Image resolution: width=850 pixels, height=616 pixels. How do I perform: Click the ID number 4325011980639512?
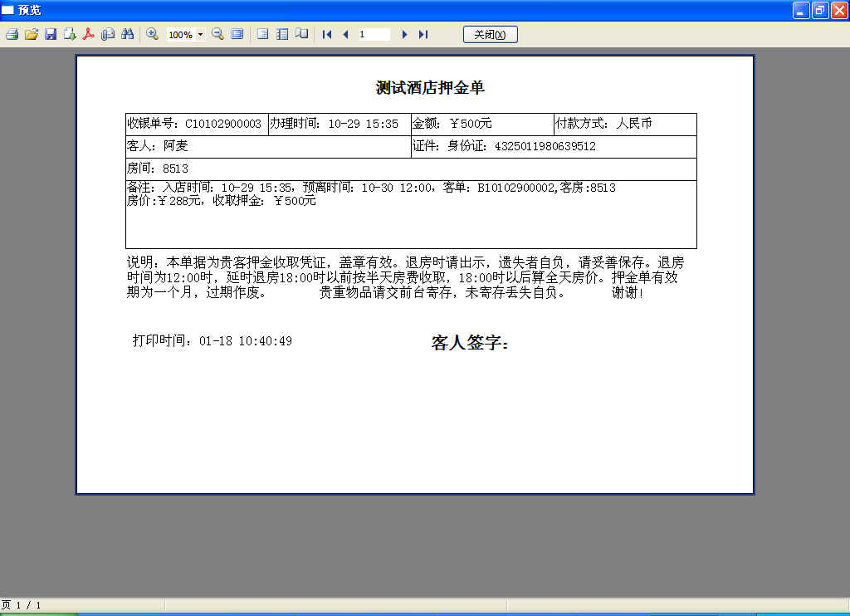coord(545,146)
